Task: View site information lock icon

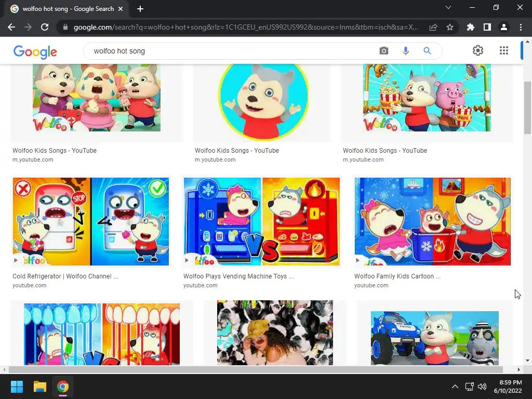Action: click(x=65, y=27)
